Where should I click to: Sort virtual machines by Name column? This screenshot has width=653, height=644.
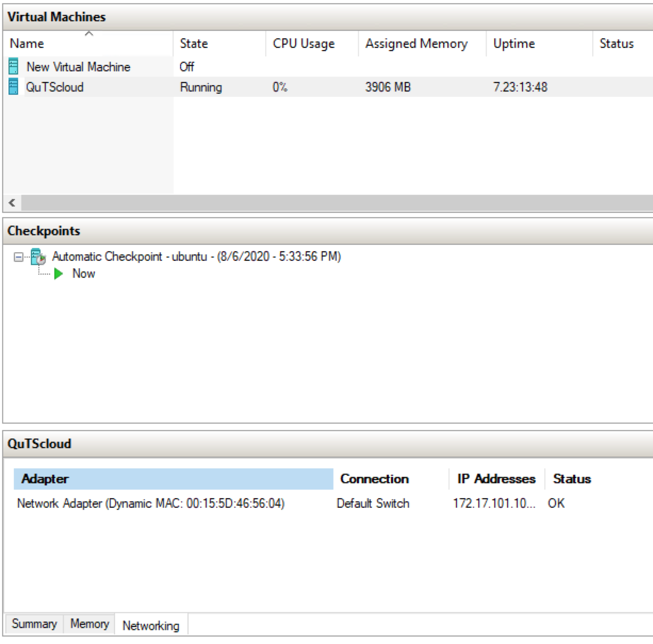(x=88, y=44)
